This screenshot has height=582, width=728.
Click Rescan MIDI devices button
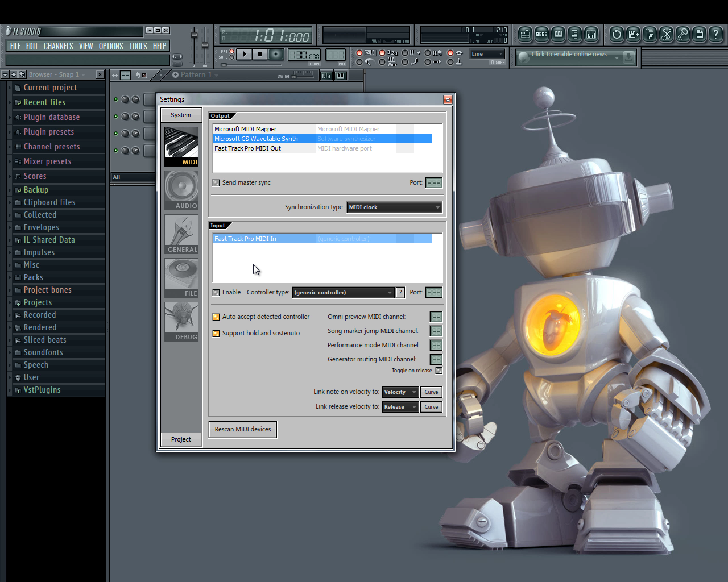click(243, 430)
